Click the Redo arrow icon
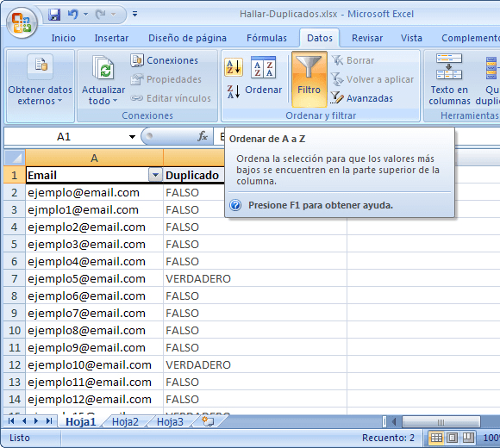Viewport: 500px width, 448px height. pos(101,15)
